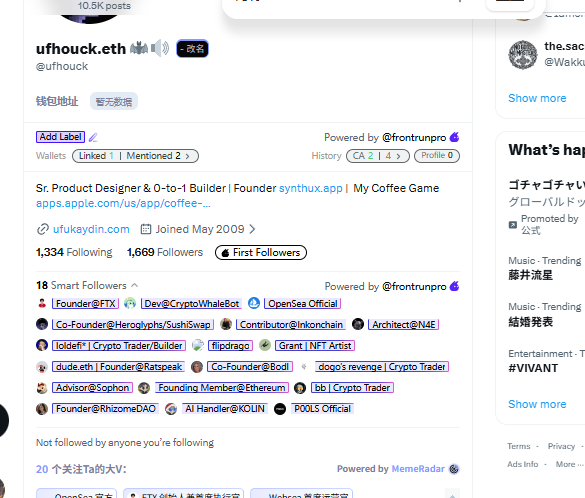Click Co-Founder@Bodl avatar
The width and height of the screenshot is (585, 498).
(x=197, y=367)
